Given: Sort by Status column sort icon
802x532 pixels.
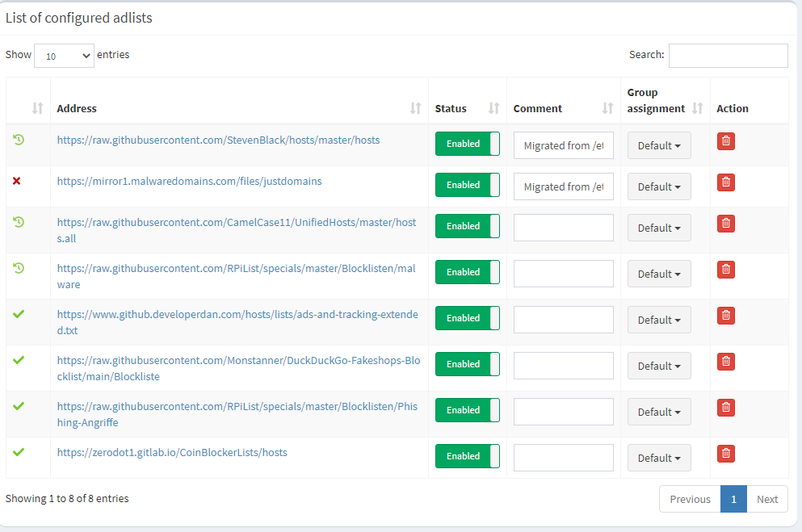Looking at the screenshot, I should point(493,108).
